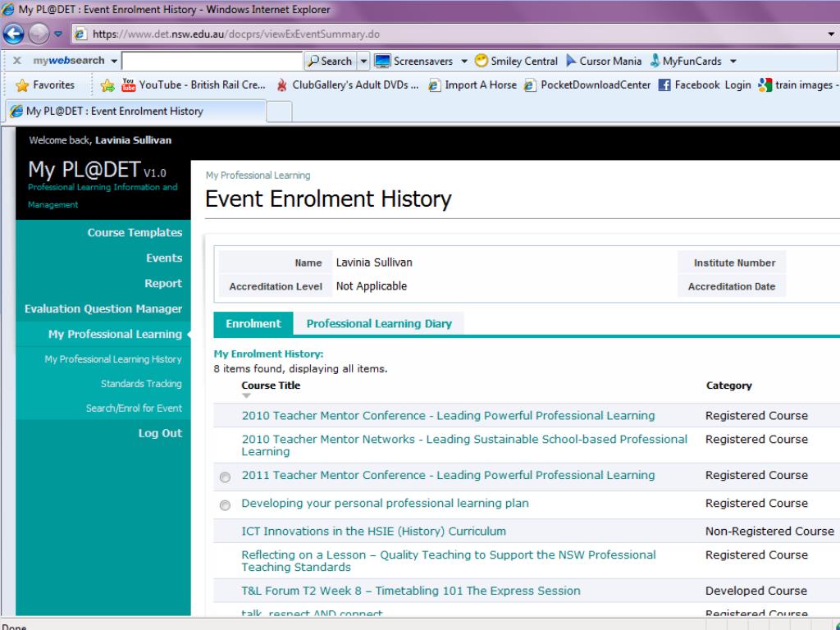
Task: Open the PocketDownloadCenter favorite
Action: pos(587,85)
